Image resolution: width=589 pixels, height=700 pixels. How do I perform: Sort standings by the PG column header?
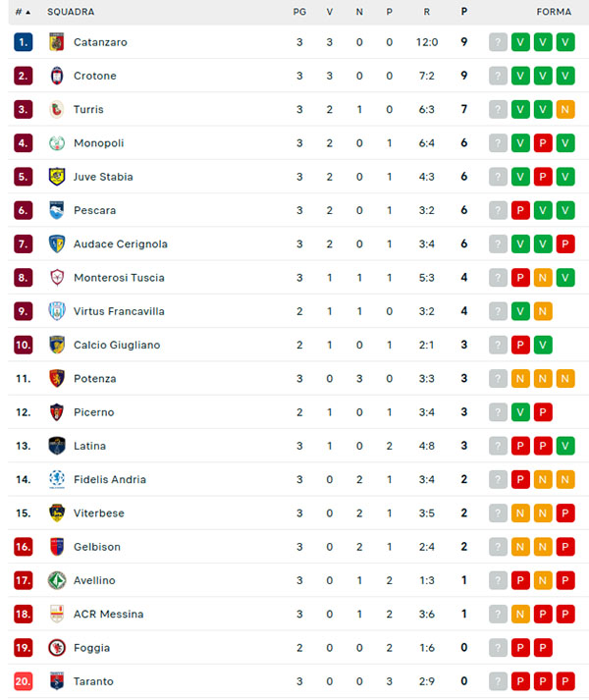[299, 12]
